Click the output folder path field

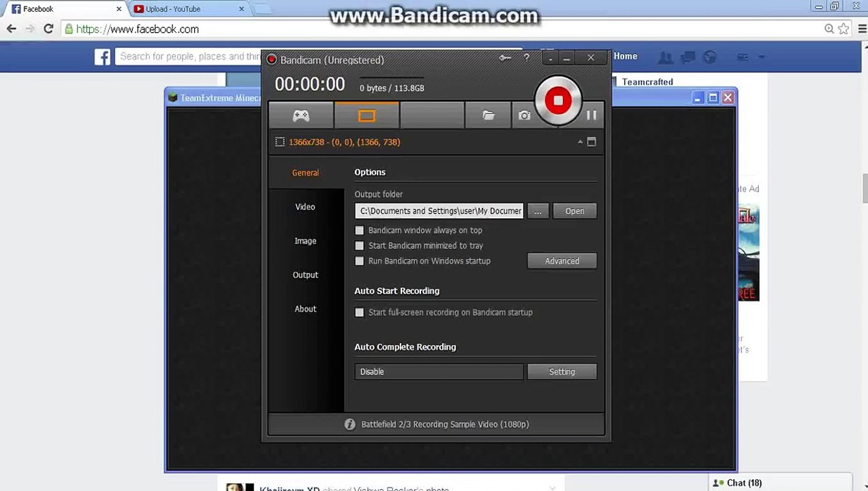(x=439, y=211)
